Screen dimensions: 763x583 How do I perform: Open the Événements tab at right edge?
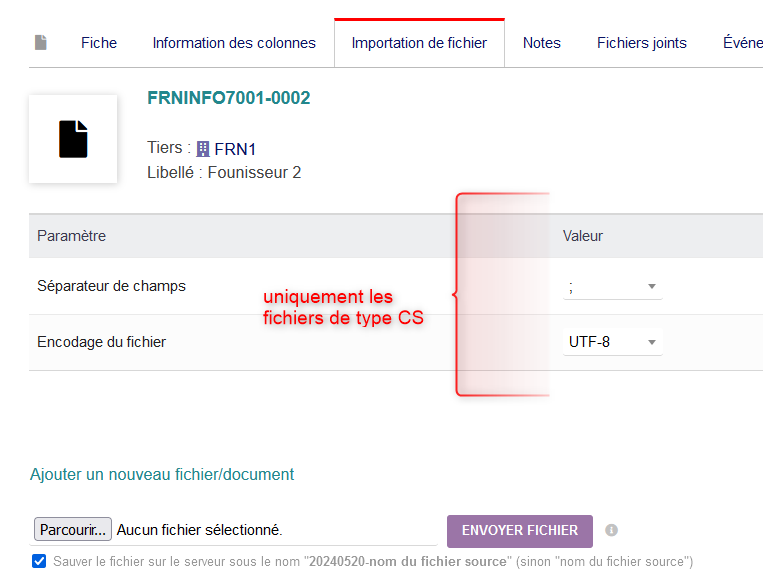[x=743, y=43]
